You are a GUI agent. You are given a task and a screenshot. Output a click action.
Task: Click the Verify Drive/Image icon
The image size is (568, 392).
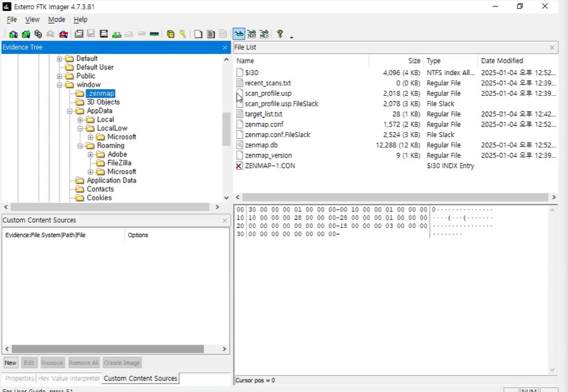[141, 34]
